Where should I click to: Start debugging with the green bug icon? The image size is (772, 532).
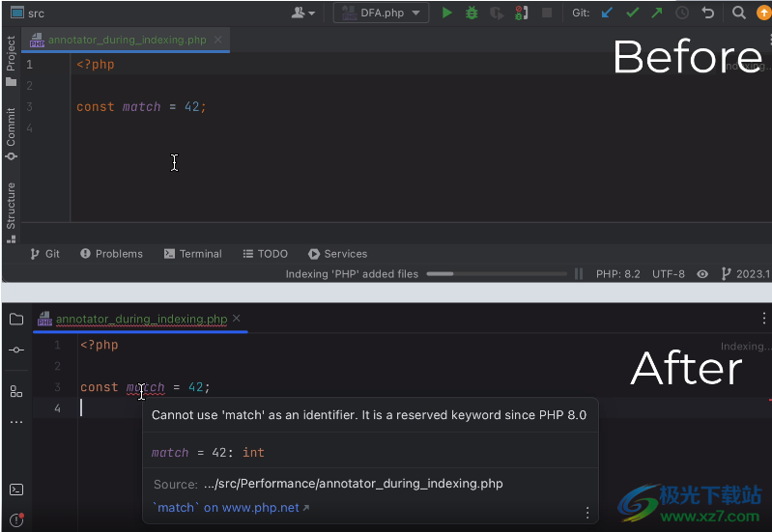click(472, 13)
